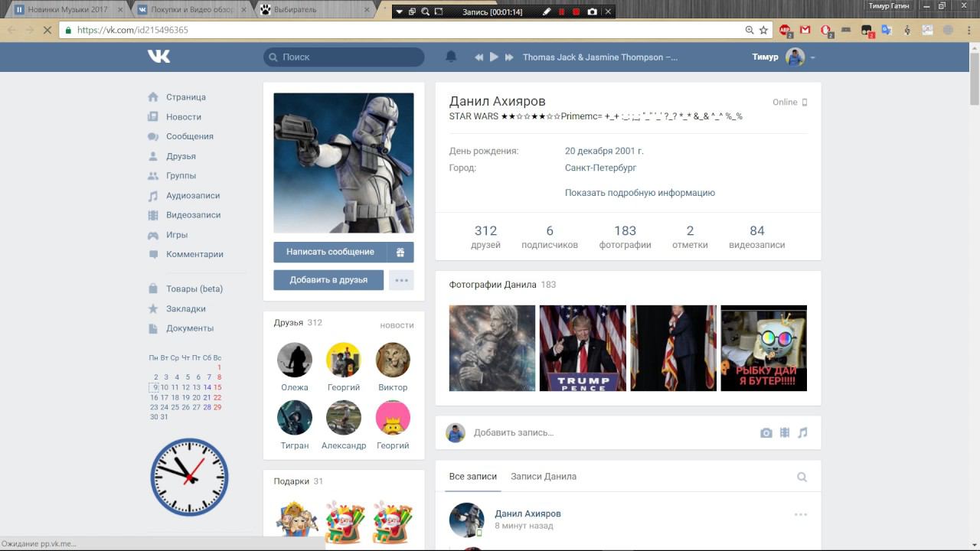Open Друзья in left sidebar
The width and height of the screenshot is (980, 551).
point(181,156)
